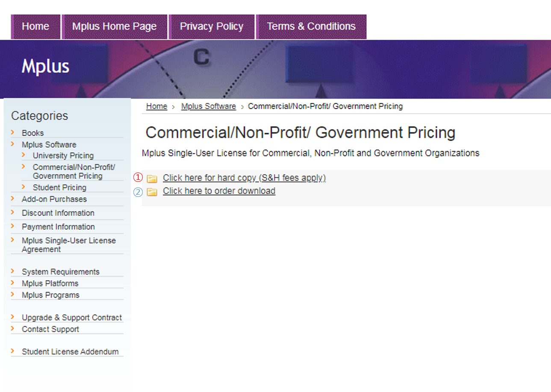Open Mplus Single-User License Agreement link
Image resolution: width=551 pixels, height=392 pixels.
pos(69,245)
